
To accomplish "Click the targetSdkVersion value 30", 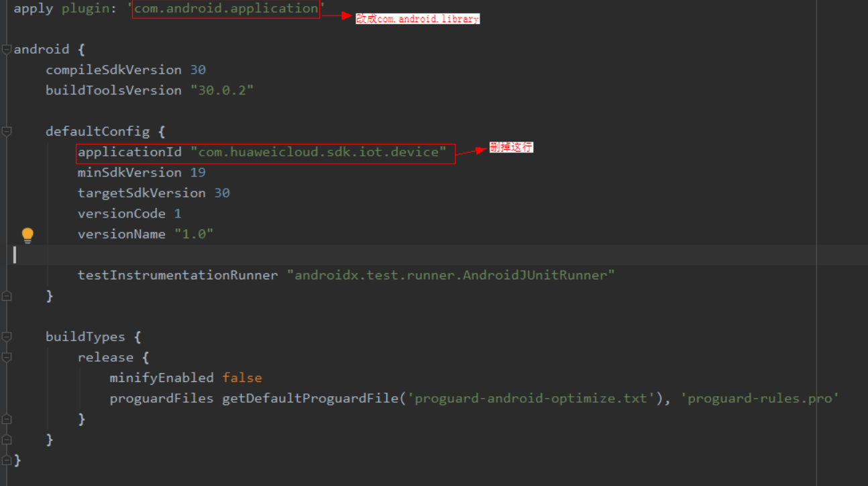I will click(x=222, y=193).
